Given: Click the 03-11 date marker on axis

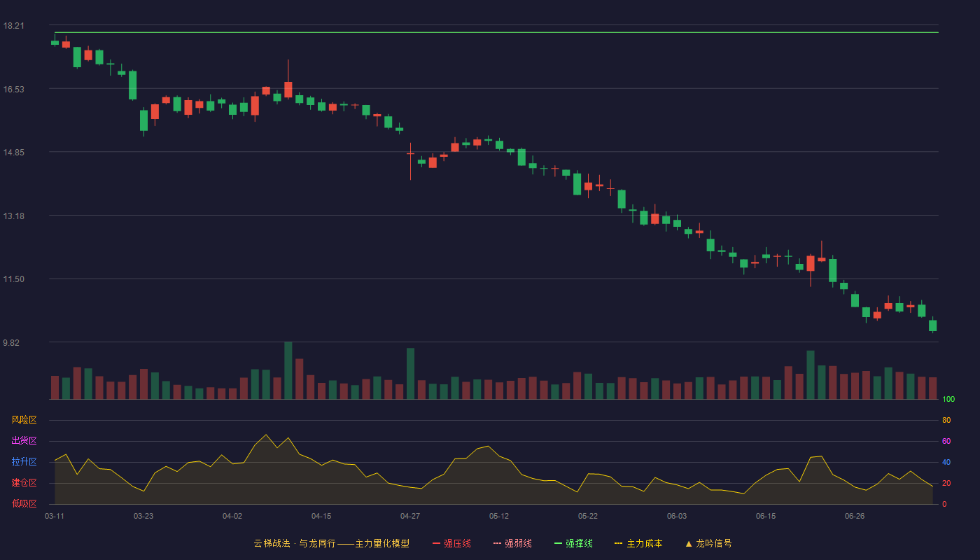Looking at the screenshot, I should point(55,516).
